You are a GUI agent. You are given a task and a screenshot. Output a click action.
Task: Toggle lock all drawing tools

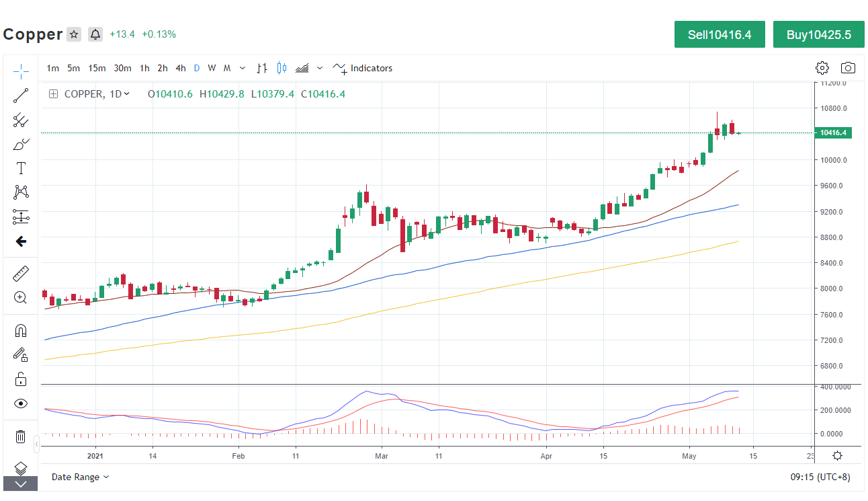[x=21, y=379]
